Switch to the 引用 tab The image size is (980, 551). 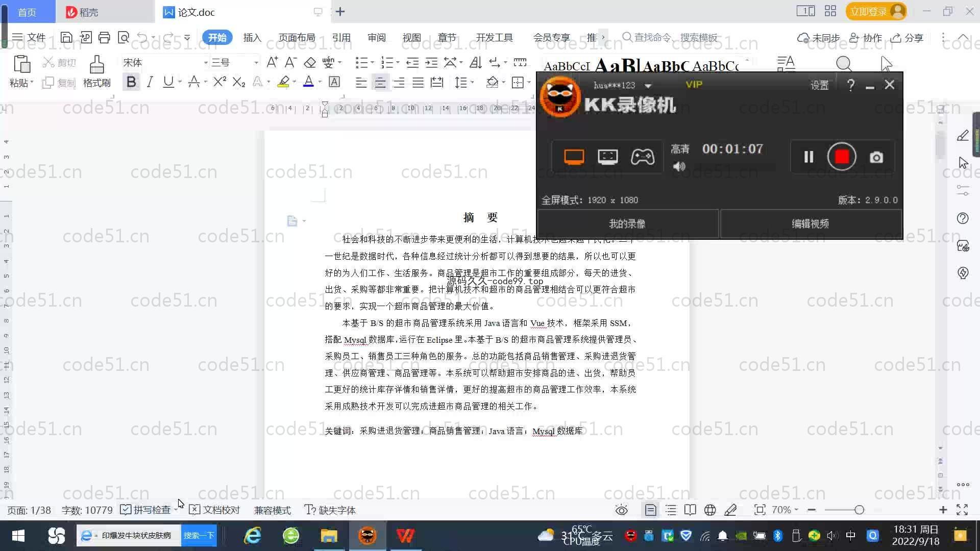click(341, 37)
